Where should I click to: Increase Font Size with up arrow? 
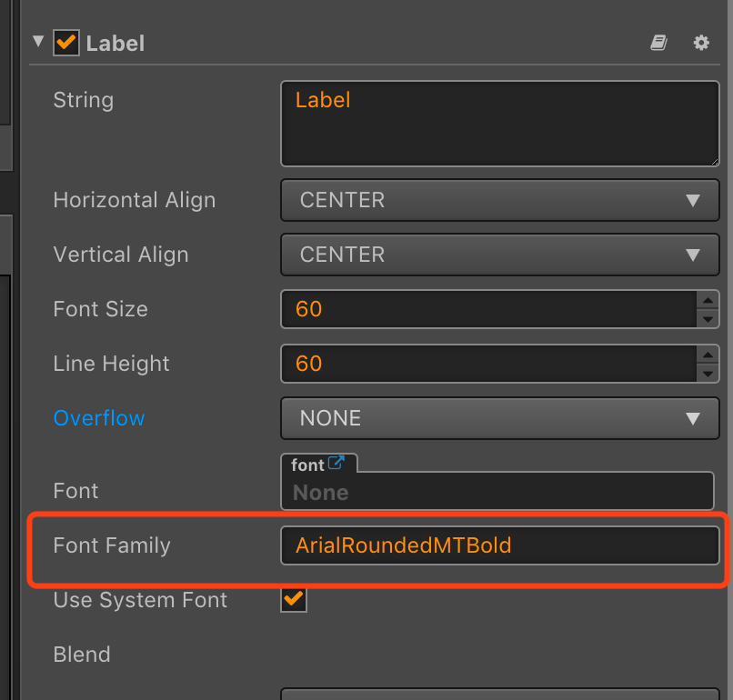(x=708, y=300)
